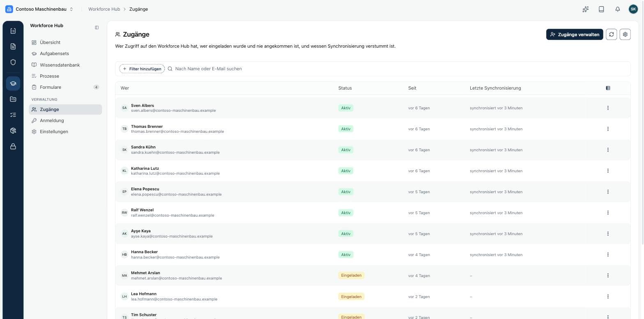Open the document icon in dark rail
The image size is (644, 319).
pyautogui.click(x=13, y=46)
